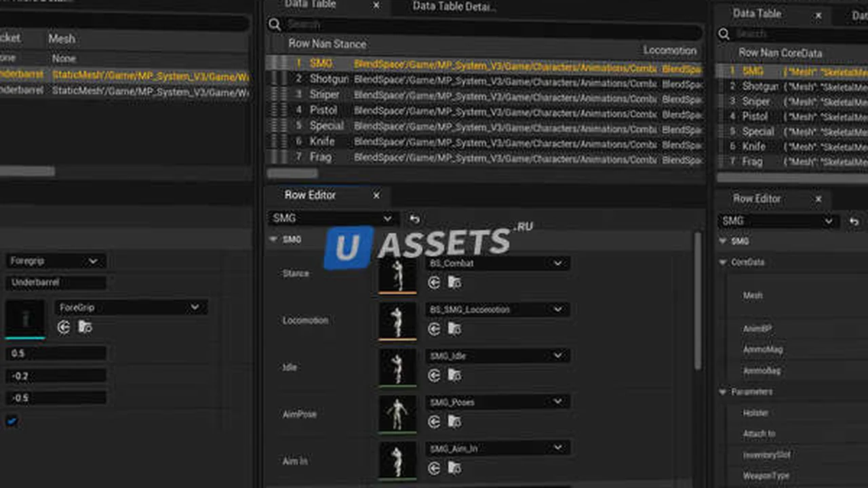Open the SMG row selector in the Stance Row Editor
The width and height of the screenshot is (868, 488).
(332, 218)
